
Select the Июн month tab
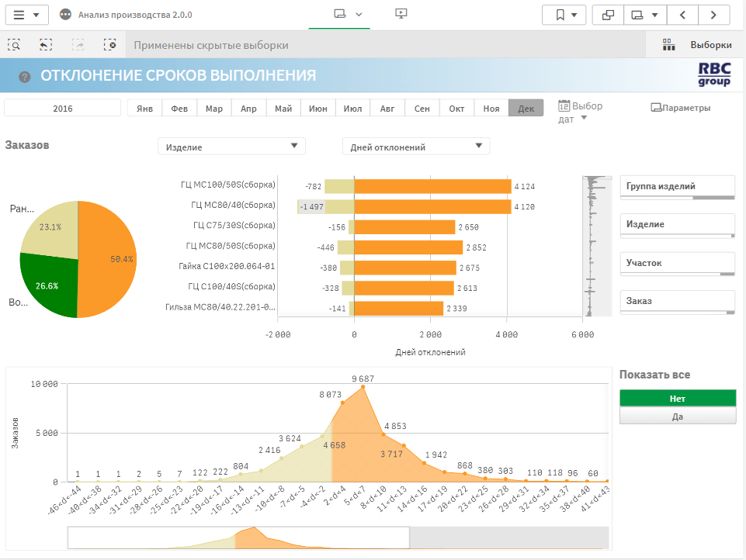click(x=317, y=109)
